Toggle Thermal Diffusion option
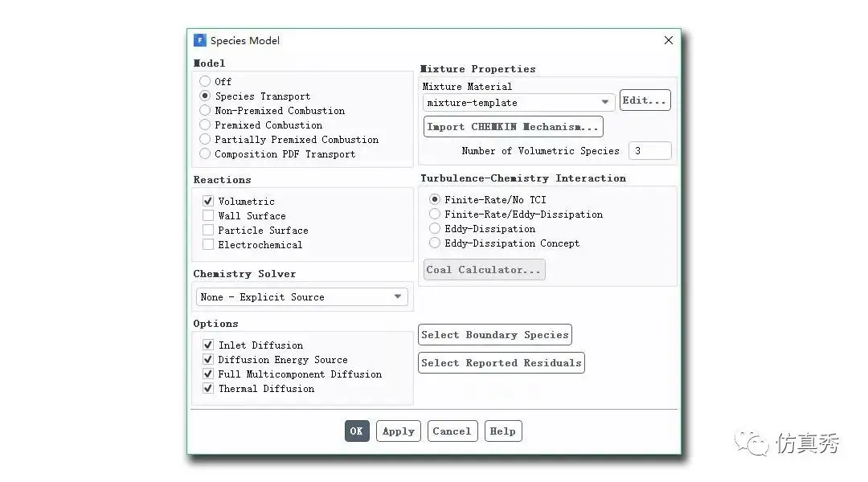The image size is (868, 482). click(x=208, y=388)
